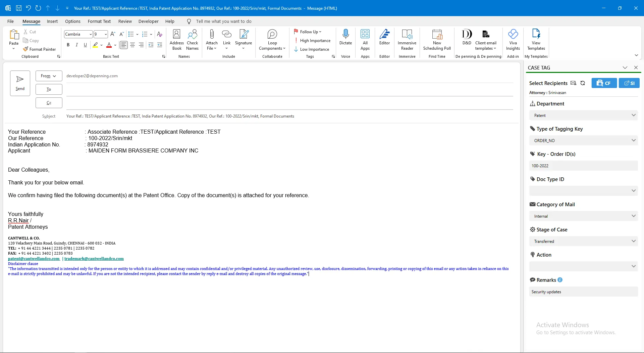
Task: Send the email message
Action: [20, 83]
